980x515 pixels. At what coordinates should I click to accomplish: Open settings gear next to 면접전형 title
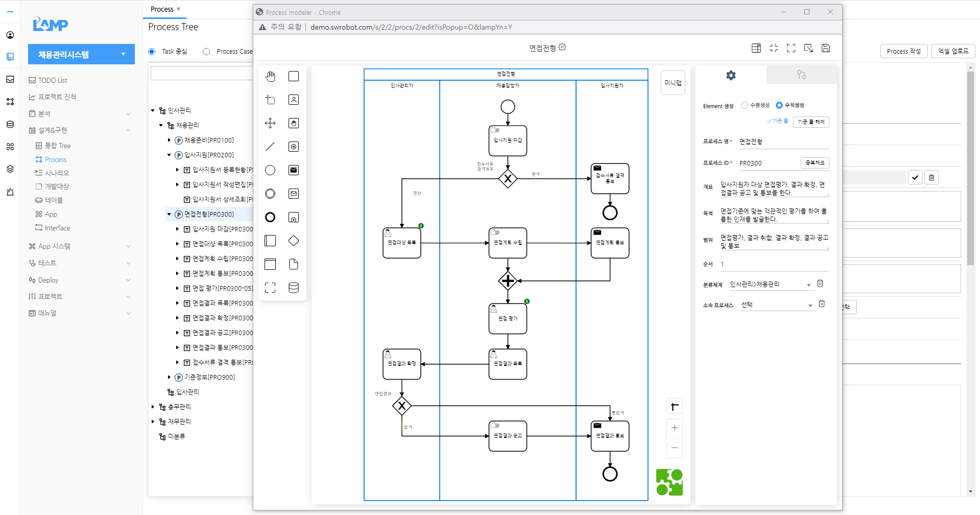click(562, 47)
